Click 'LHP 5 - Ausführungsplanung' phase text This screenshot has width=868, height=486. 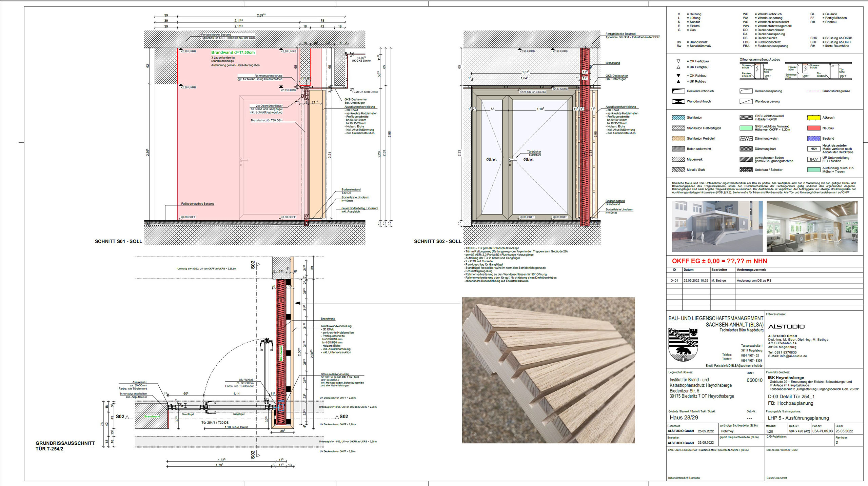coord(798,418)
